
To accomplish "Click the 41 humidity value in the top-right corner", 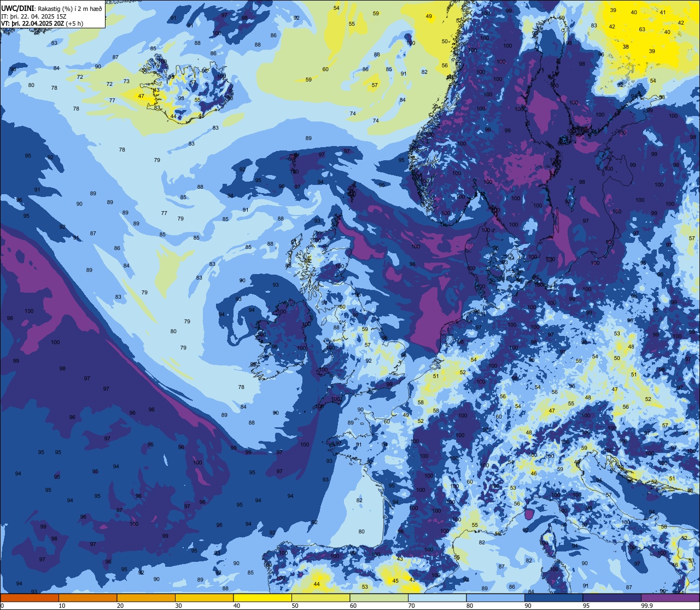I will (x=663, y=12).
